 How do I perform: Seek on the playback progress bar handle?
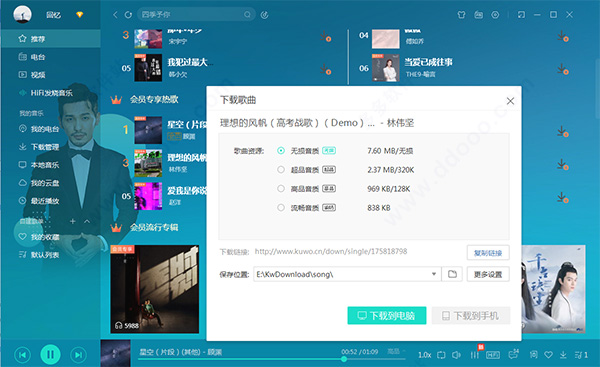point(344,359)
